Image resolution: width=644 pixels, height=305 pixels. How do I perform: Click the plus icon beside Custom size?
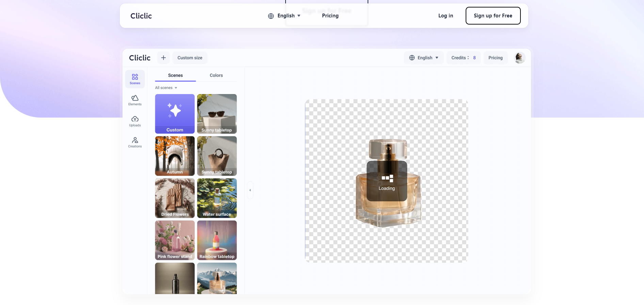(x=163, y=58)
